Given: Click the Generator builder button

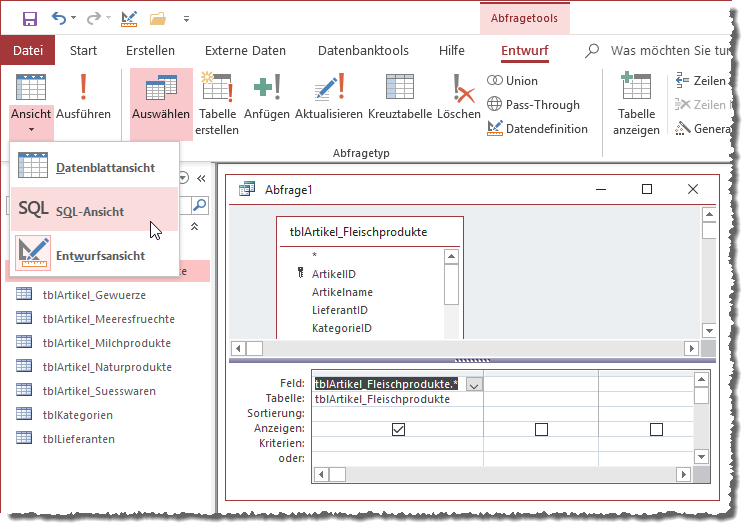Looking at the screenshot, I should (703, 129).
